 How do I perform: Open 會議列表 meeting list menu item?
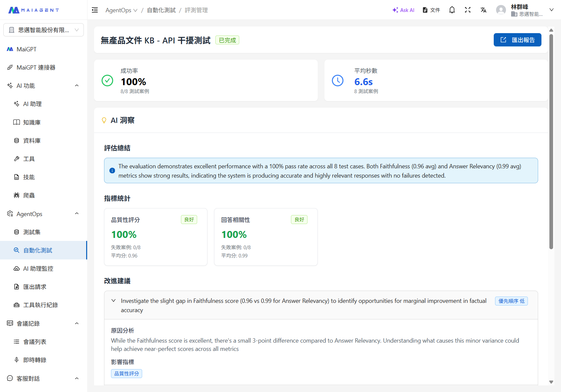(x=43, y=342)
